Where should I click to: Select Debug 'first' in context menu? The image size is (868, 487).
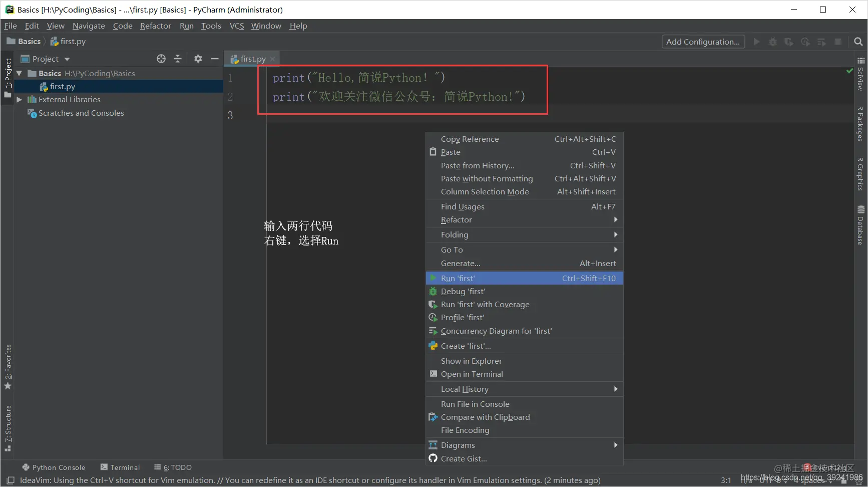(525, 292)
